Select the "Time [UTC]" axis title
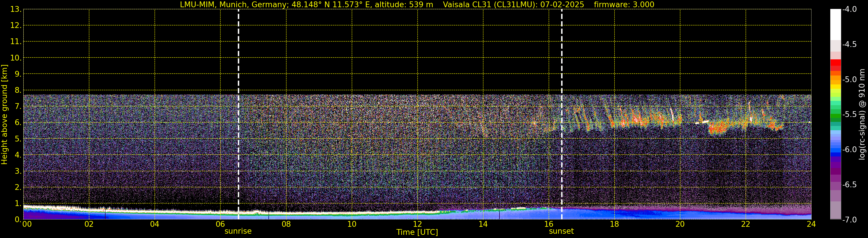This screenshot has width=868, height=238. (x=417, y=232)
